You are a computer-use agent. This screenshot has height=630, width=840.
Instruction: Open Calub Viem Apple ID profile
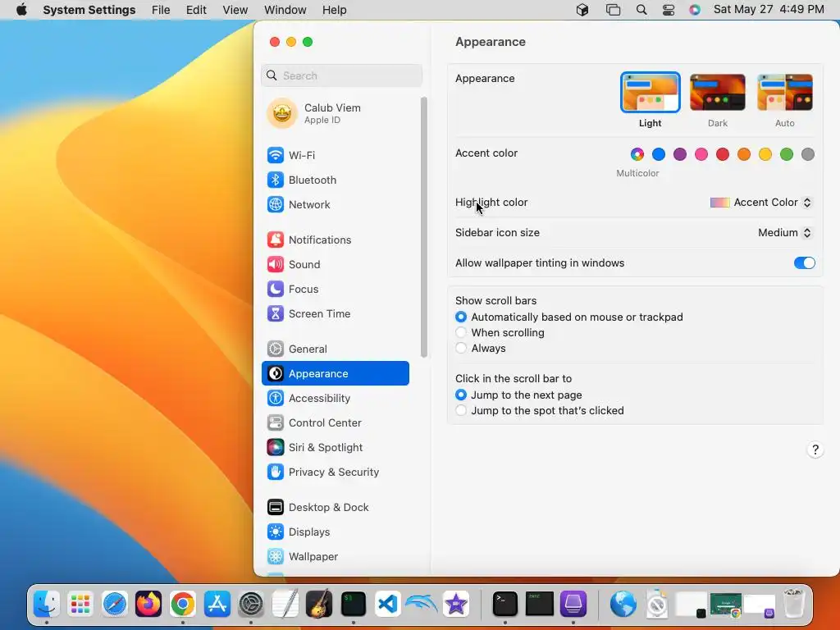pyautogui.click(x=336, y=113)
